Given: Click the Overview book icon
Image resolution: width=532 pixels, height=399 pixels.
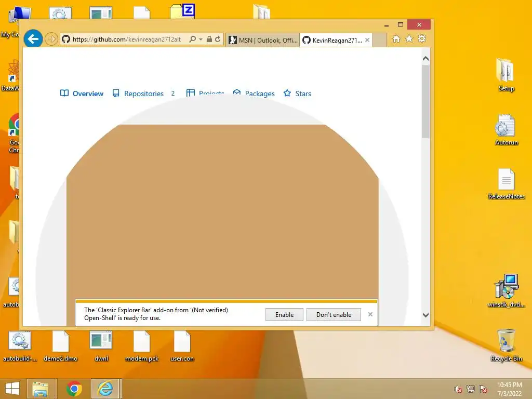Looking at the screenshot, I should (x=64, y=94).
